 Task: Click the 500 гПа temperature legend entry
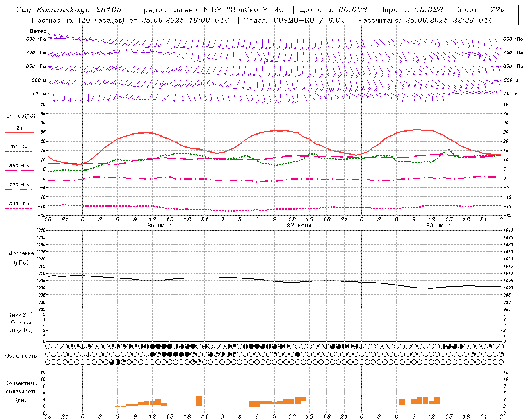(19, 204)
